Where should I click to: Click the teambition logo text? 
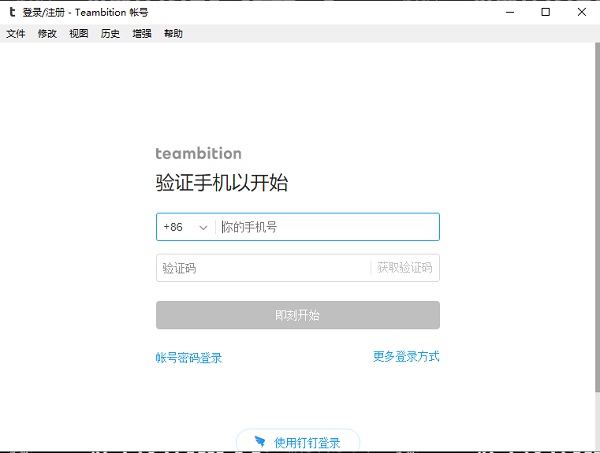point(198,153)
